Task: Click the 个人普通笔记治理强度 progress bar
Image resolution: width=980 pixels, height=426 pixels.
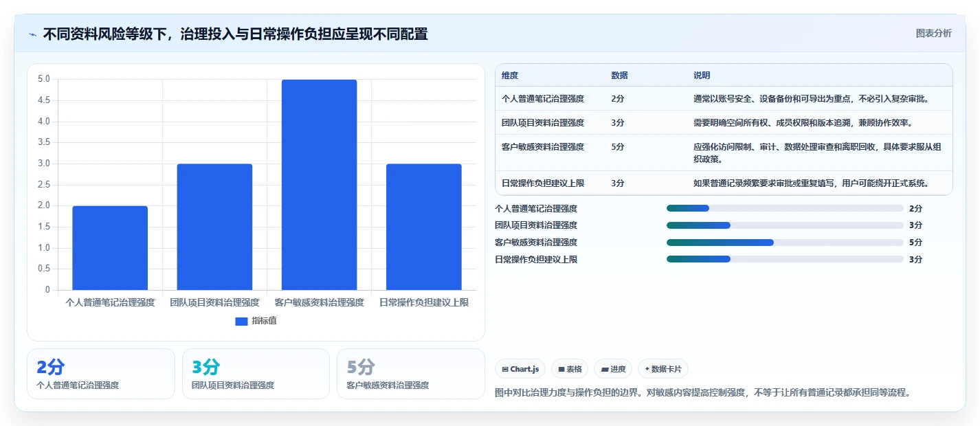Action: click(x=785, y=208)
